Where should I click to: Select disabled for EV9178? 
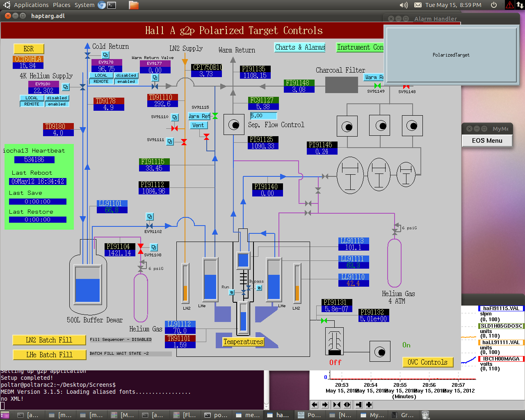(126, 75)
